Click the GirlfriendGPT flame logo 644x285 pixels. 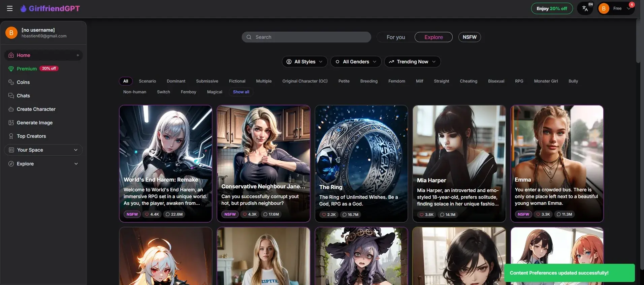tap(23, 8)
